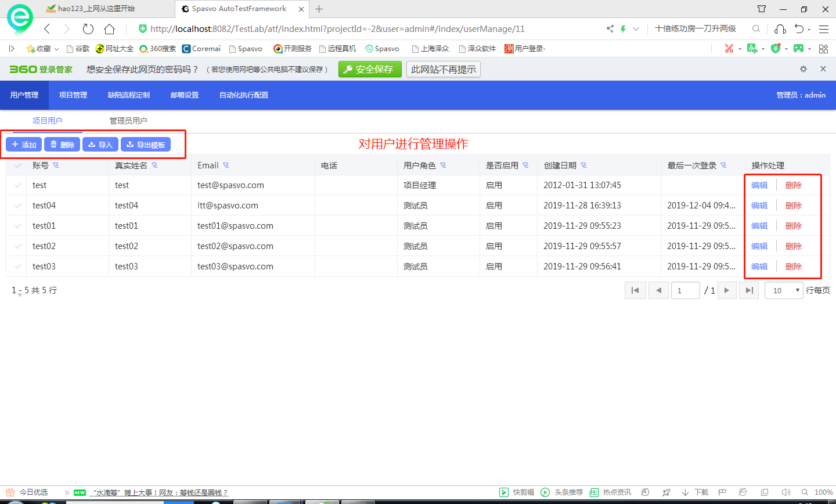Image resolution: width=836 pixels, height=504 pixels.
Task: Click the browser home icon
Action: pos(109,29)
